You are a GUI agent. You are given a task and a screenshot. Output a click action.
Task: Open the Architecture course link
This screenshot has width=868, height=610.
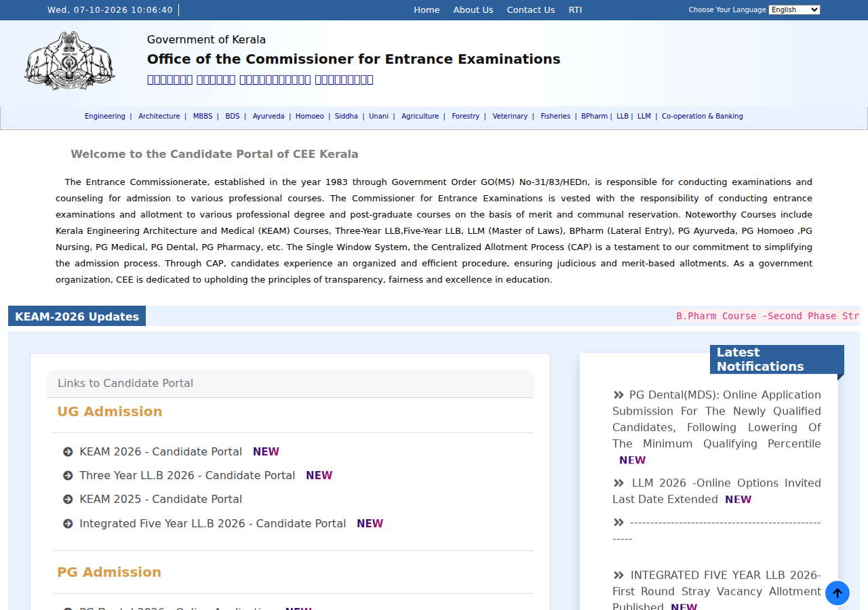click(159, 117)
